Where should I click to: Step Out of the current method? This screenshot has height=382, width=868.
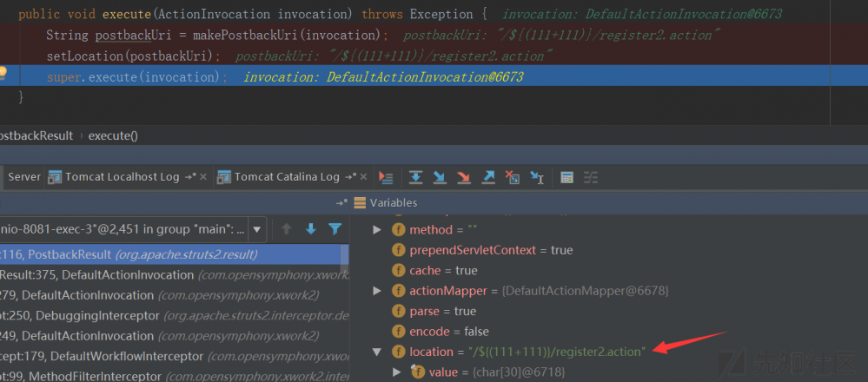tap(488, 177)
